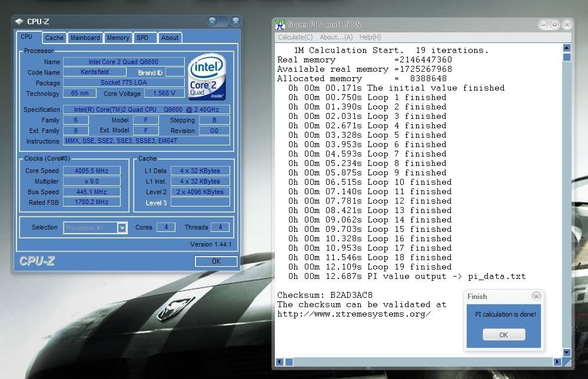This screenshot has height=379, width=588.
Task: Open the Help(H) menu in Super PI
Action: 370,37
